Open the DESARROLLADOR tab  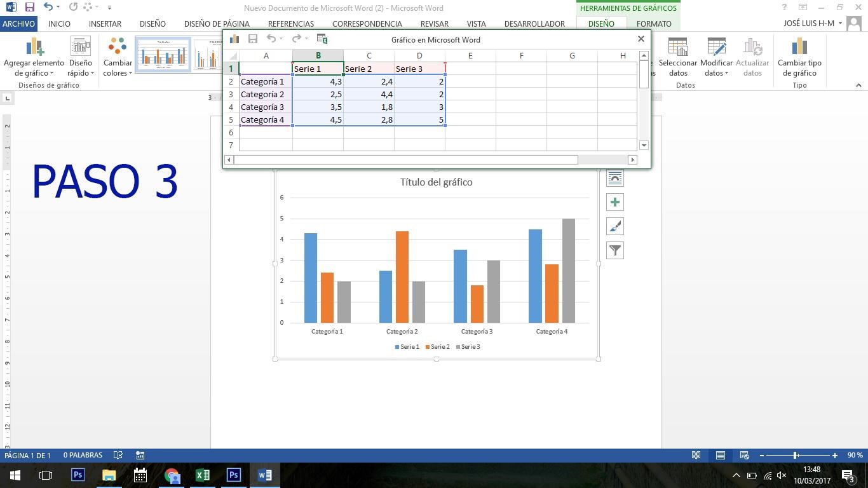point(534,24)
